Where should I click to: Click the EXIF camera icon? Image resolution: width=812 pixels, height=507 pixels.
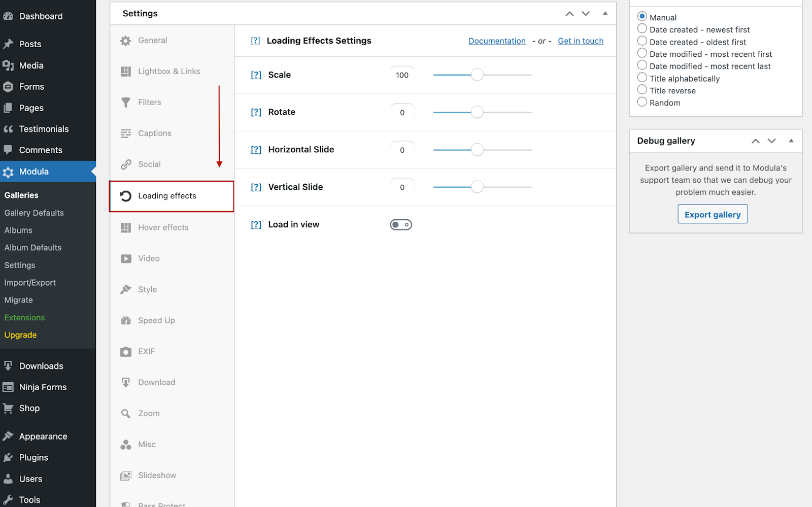click(x=125, y=352)
